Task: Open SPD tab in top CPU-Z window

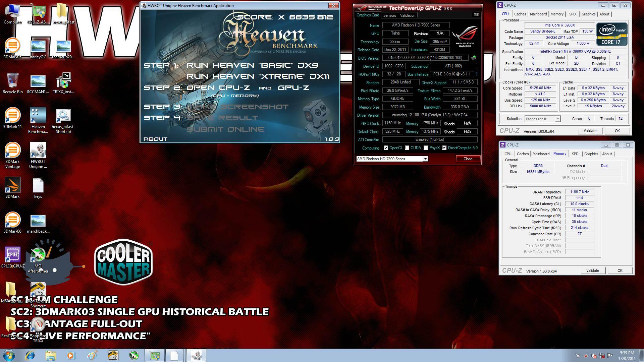Action: [572, 14]
